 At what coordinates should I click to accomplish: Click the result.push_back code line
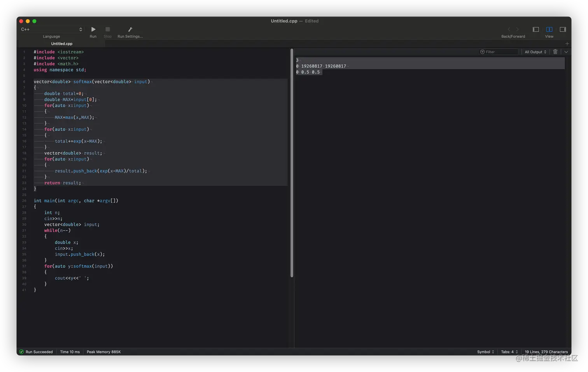tap(101, 171)
